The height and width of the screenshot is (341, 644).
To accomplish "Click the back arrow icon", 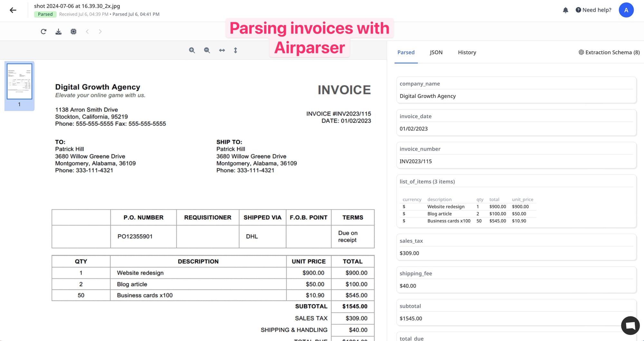I will [13, 10].
